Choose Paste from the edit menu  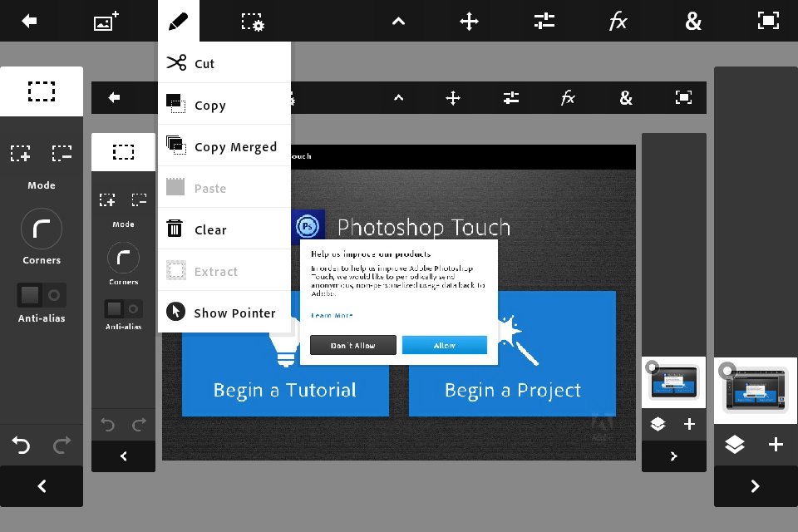coord(224,188)
